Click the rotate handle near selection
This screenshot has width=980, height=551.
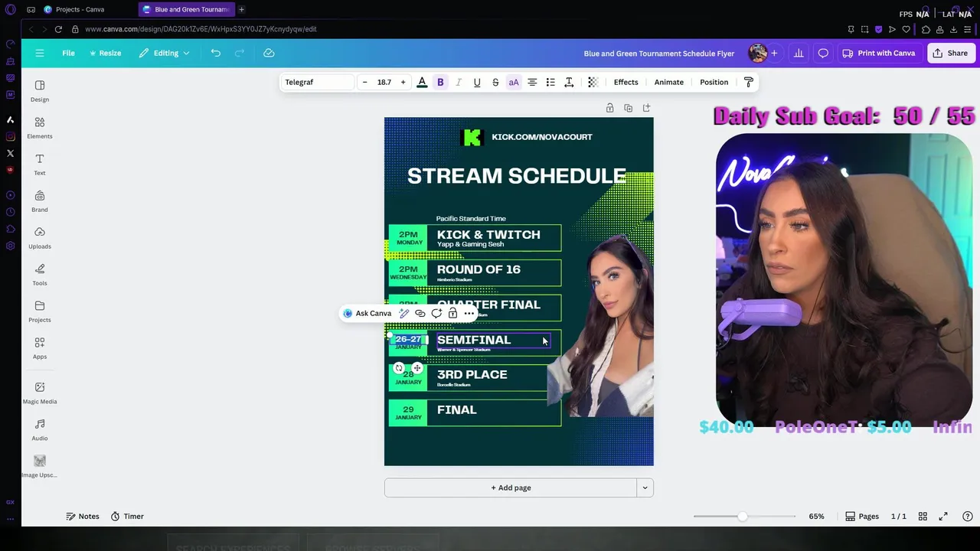(399, 368)
